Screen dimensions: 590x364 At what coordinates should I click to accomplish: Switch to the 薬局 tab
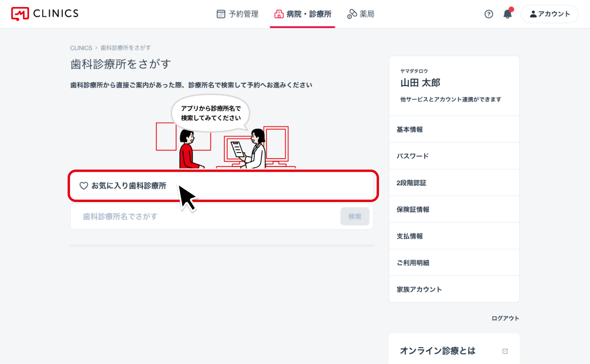tap(361, 14)
